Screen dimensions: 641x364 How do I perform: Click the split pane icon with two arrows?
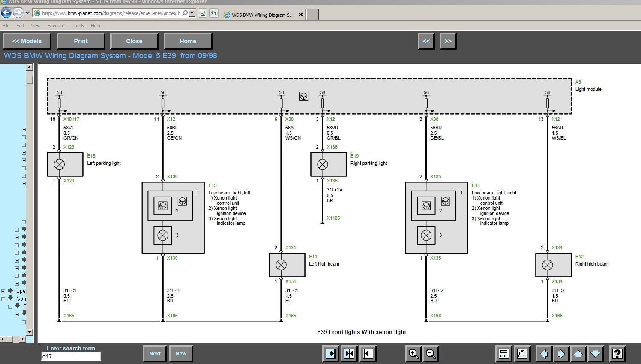click(x=349, y=354)
